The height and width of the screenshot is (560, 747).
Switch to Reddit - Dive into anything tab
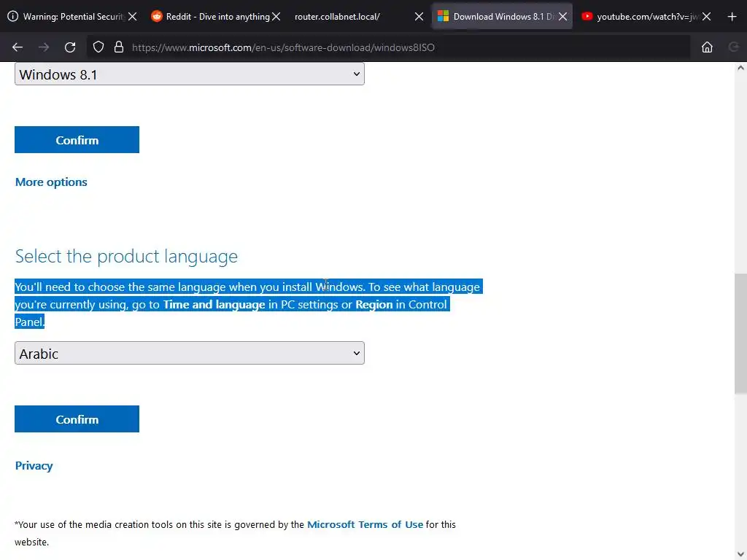217,17
